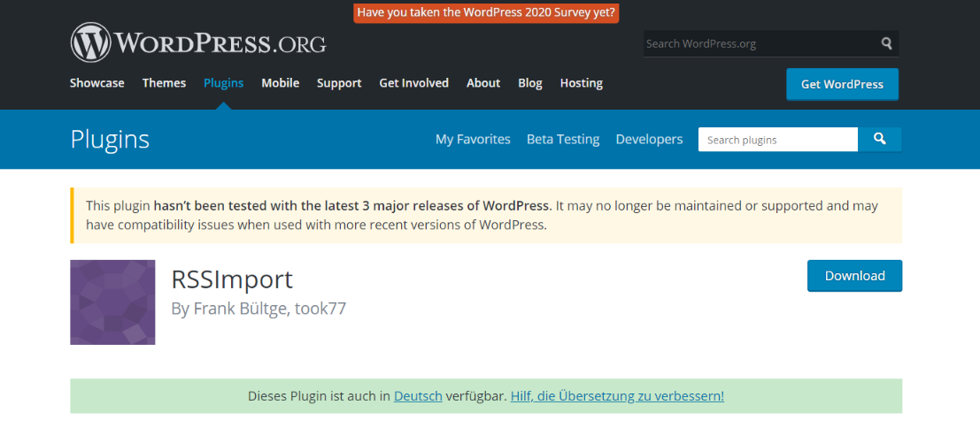Select the Plugins menu item

click(224, 83)
